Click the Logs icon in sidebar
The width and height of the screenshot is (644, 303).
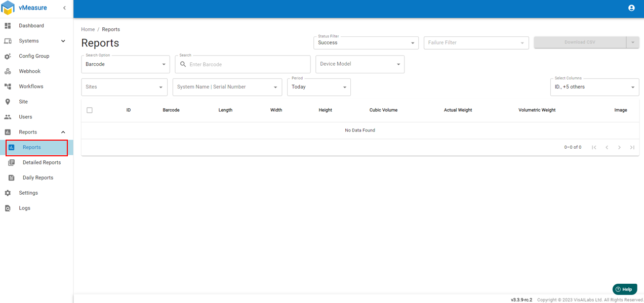(x=8, y=208)
